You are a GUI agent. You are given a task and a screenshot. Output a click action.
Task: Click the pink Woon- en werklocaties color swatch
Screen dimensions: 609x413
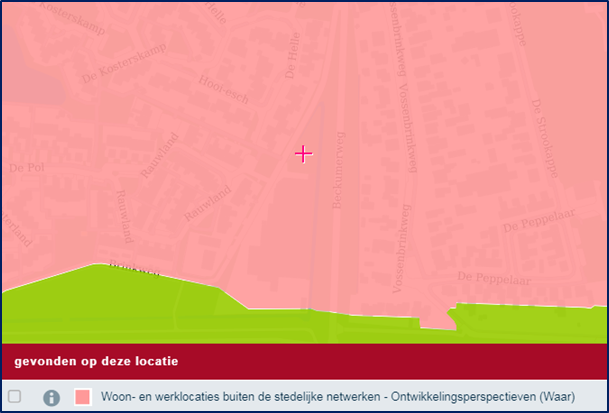83,397
